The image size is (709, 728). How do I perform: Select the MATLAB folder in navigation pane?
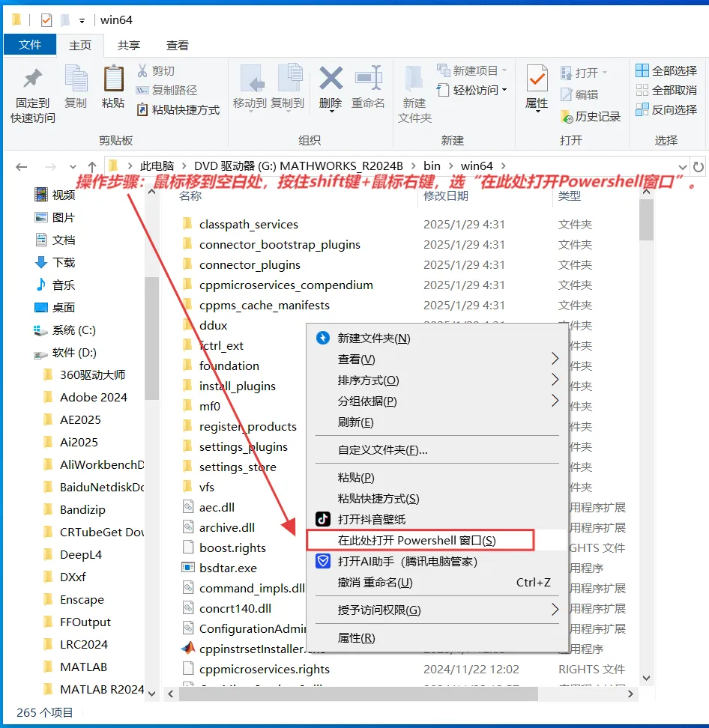tap(84, 667)
